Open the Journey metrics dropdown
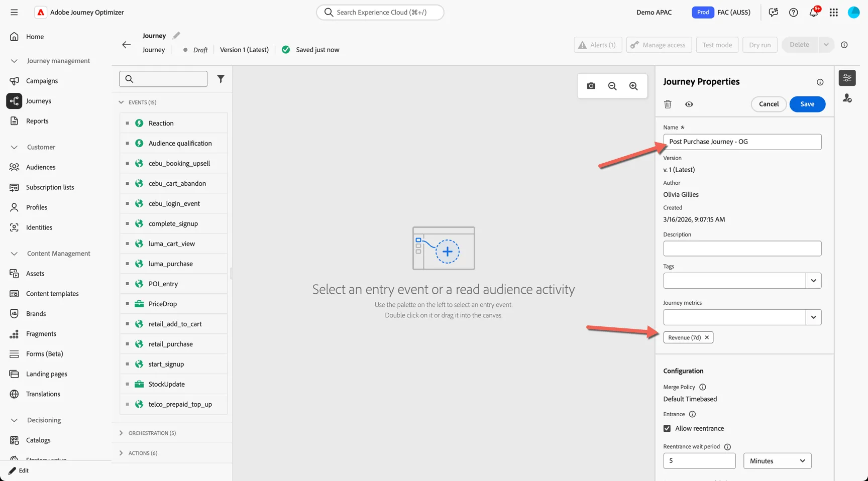Viewport: 868px width, 481px height. (813, 317)
